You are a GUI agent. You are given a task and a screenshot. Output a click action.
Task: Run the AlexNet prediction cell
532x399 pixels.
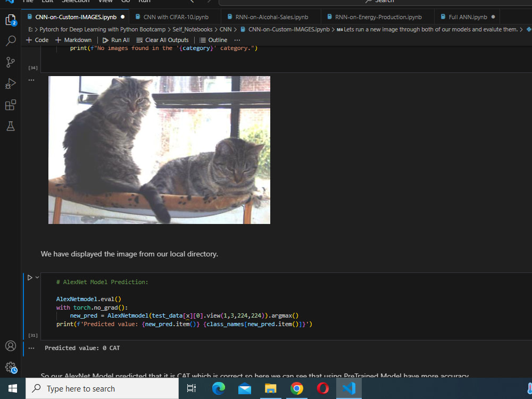(29, 278)
